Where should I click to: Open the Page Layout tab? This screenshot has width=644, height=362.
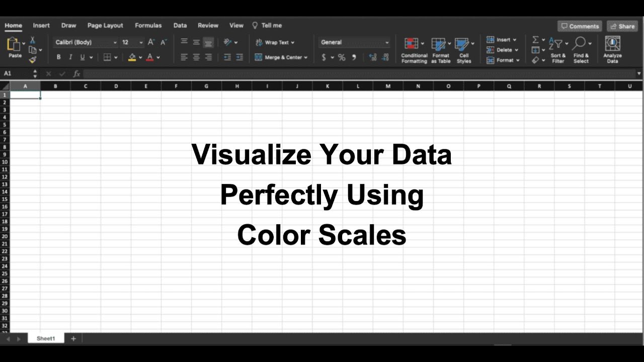(x=105, y=25)
